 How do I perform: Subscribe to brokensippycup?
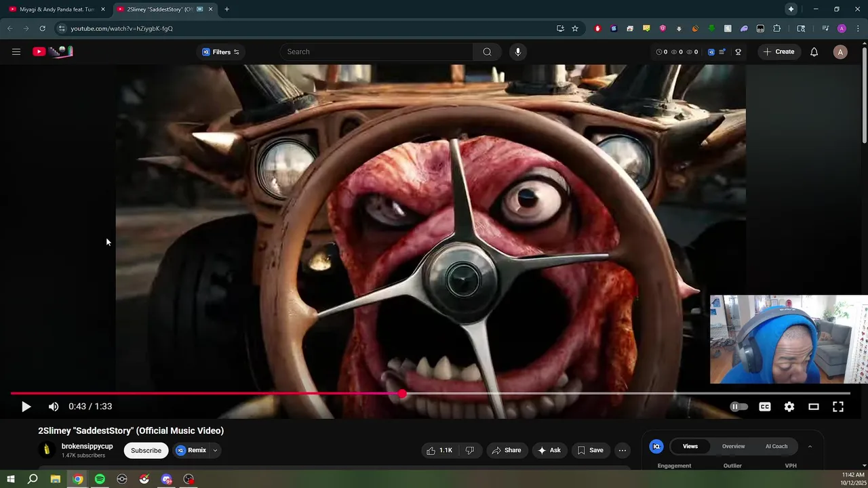coord(146,450)
